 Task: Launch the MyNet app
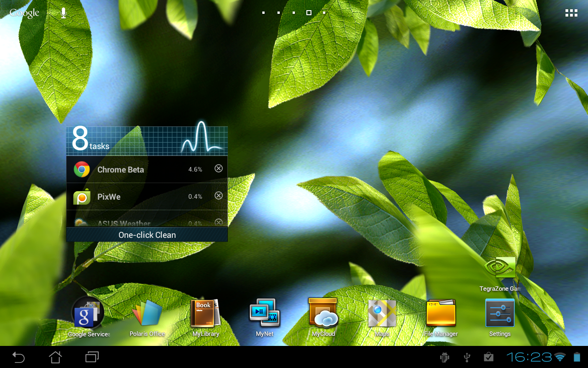265,313
